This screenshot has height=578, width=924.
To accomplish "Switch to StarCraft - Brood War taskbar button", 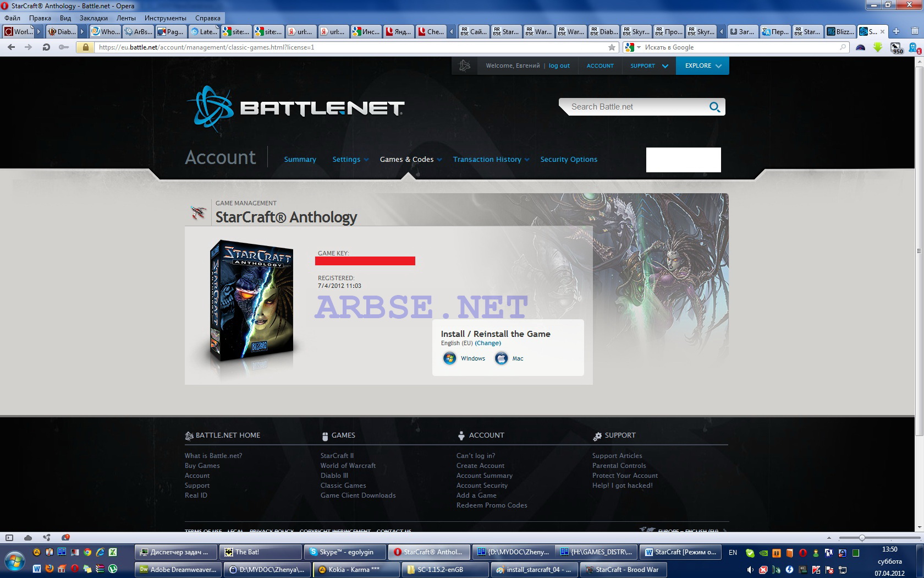I will click(624, 570).
